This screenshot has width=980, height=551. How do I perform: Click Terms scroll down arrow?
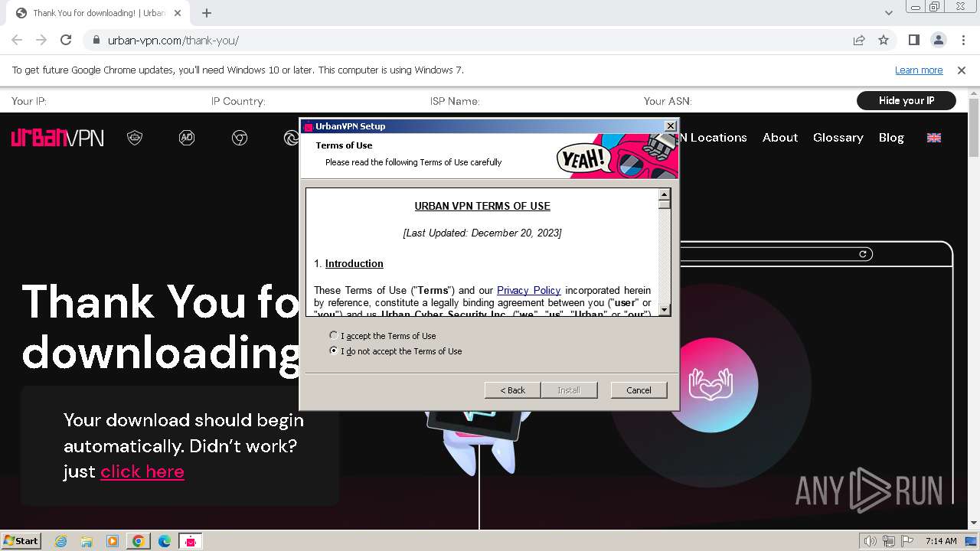point(665,310)
